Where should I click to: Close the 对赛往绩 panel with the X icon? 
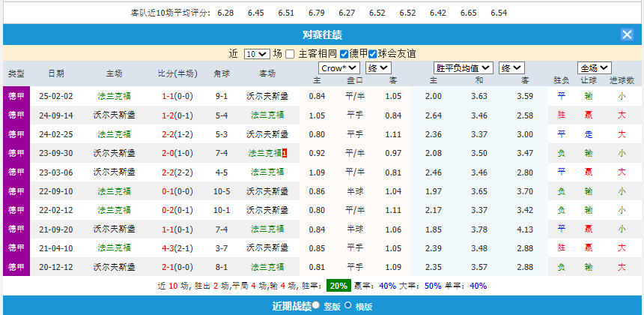pos(627,34)
